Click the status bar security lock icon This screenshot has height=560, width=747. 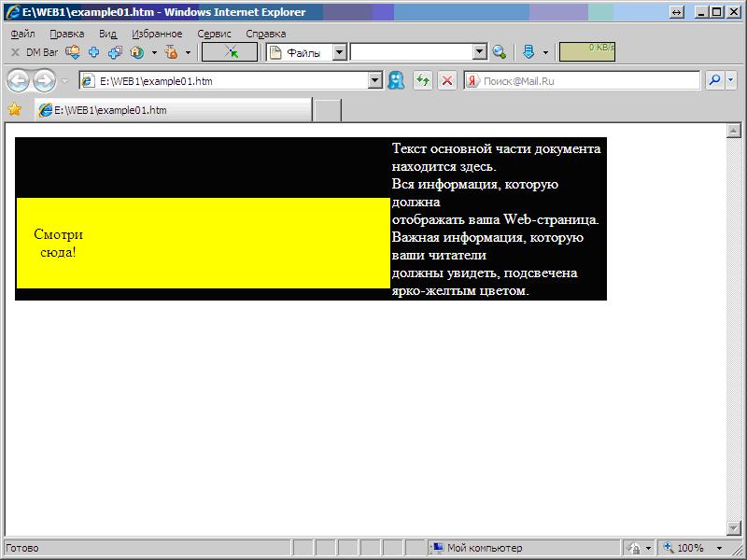click(635, 548)
